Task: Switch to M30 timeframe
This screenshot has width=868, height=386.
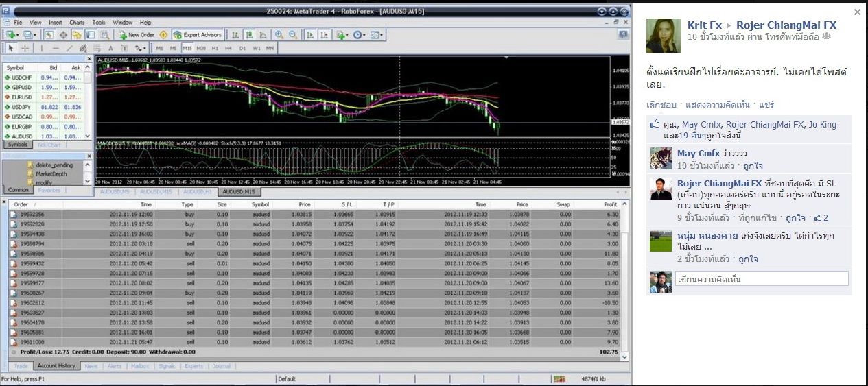Action: tap(201, 48)
